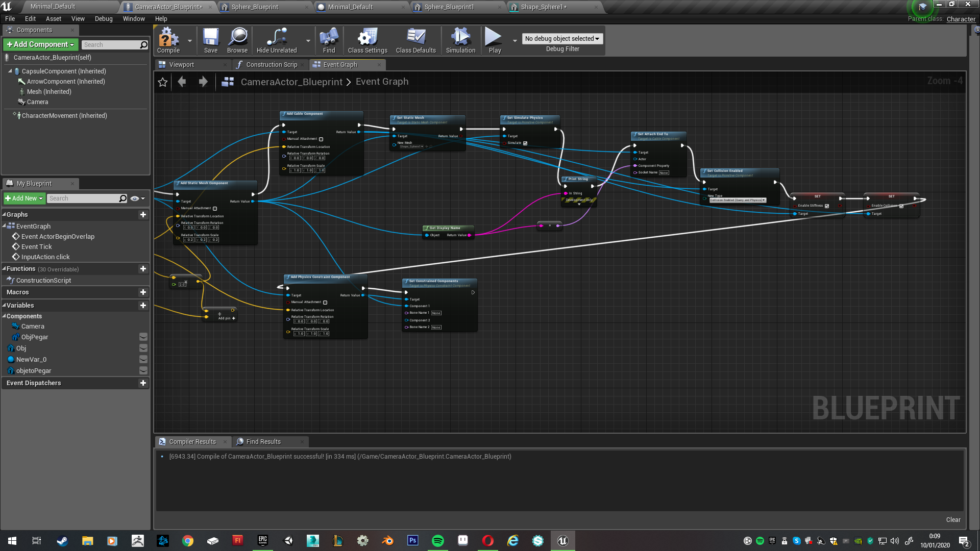Screen dimensions: 980x551
Task: Toggle Simulate checkbox on Set Simulate Physics node
Action: tap(525, 143)
